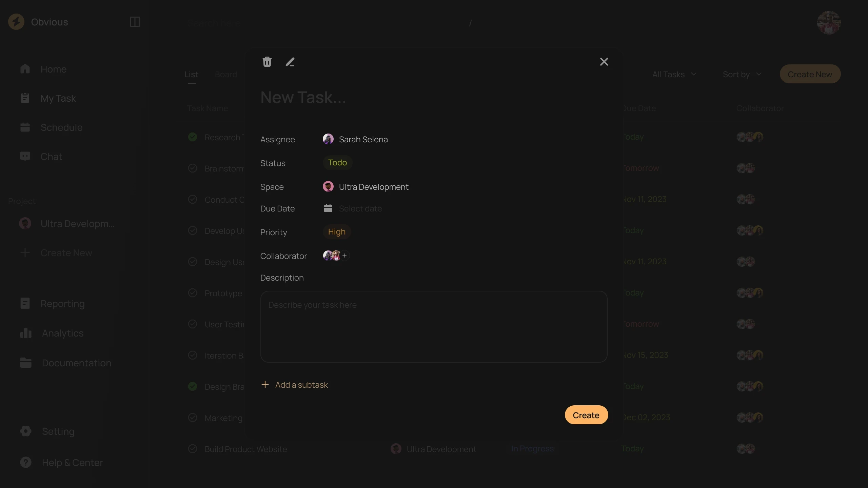This screenshot has width=868, height=488.
Task: Toggle completion status for Design Bre task
Action: click(192, 387)
